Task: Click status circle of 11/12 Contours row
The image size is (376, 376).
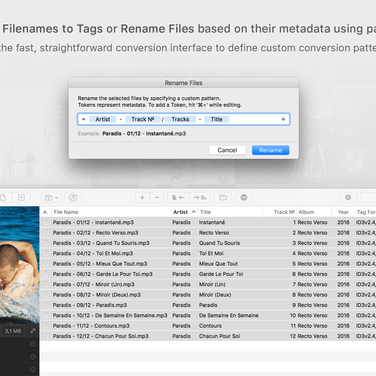Action: click(x=46, y=325)
